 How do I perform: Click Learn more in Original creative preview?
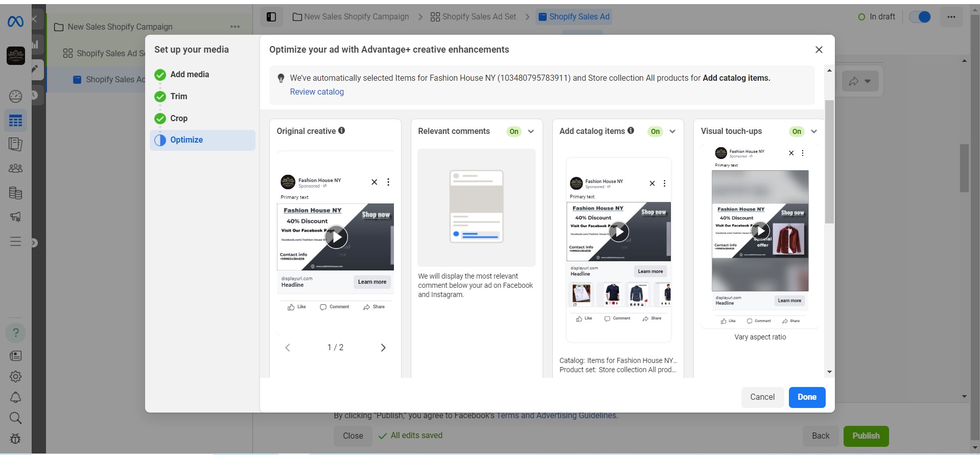tap(372, 282)
